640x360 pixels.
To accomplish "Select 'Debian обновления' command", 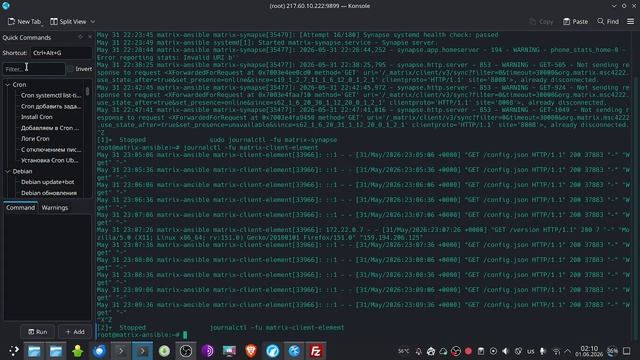I will click(x=49, y=193).
